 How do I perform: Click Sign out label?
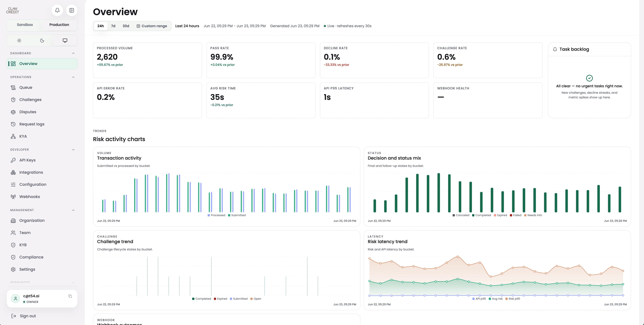click(28, 316)
